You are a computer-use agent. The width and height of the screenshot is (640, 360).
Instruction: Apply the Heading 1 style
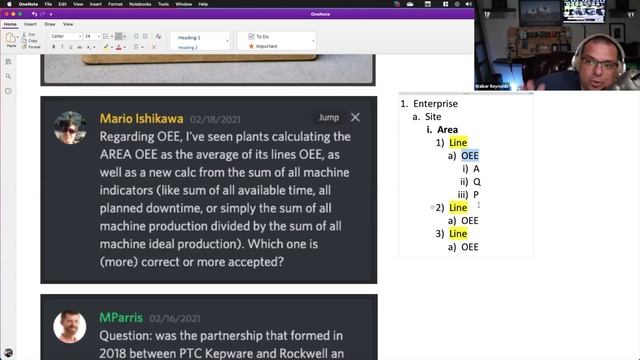[x=189, y=38]
